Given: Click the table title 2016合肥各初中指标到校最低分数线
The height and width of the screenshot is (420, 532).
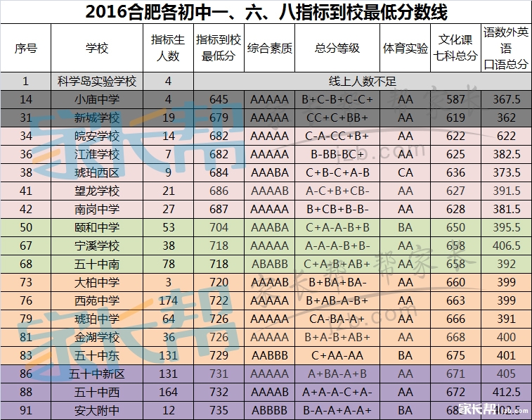Looking at the screenshot, I should pyautogui.click(x=266, y=12).
